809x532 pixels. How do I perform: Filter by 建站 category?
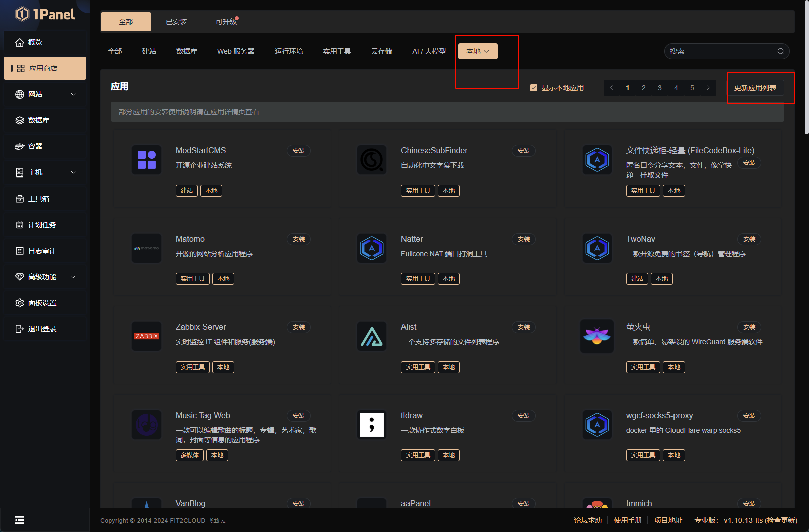[x=149, y=51]
